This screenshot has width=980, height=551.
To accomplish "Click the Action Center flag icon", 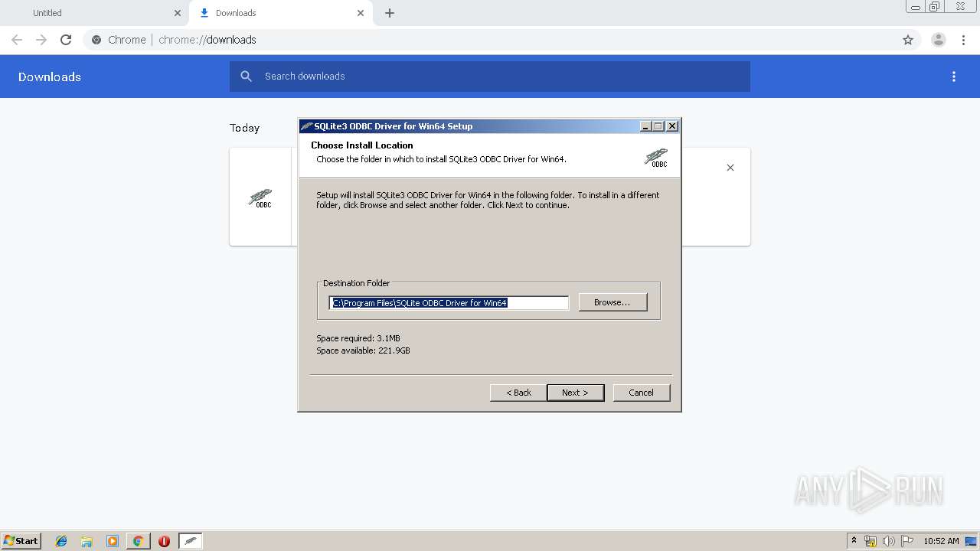I will pyautogui.click(x=907, y=541).
